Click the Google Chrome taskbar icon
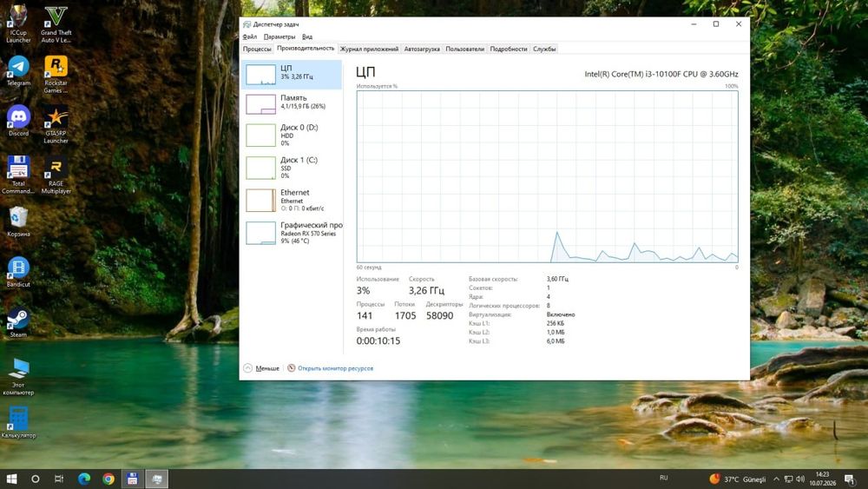The image size is (868, 489). [108, 479]
